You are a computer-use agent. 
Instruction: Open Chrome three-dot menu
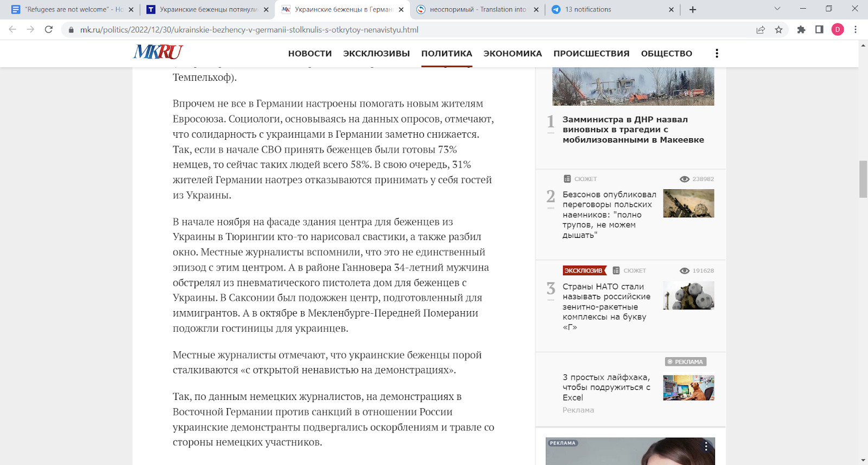tap(856, 30)
